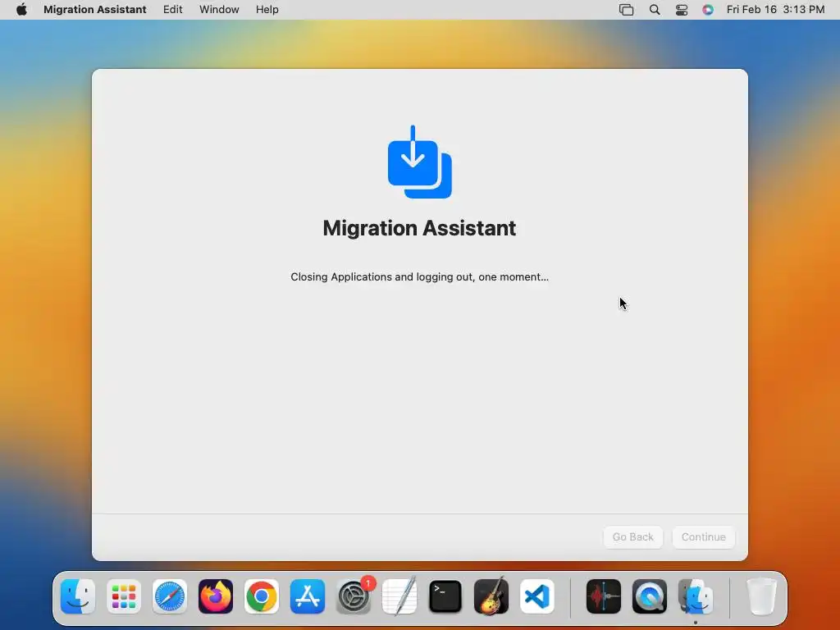Open Voice Memos from the Dock

click(x=604, y=596)
